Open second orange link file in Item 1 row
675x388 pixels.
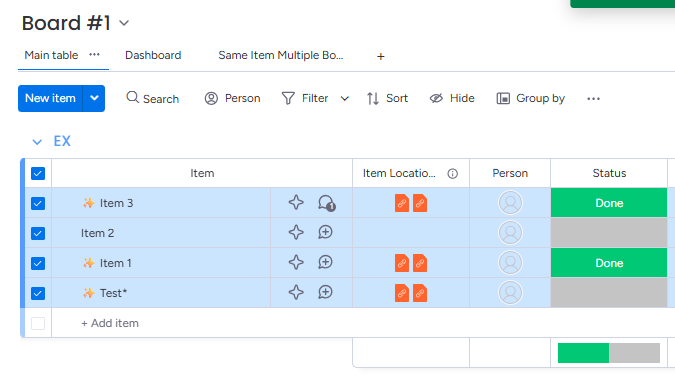(x=420, y=263)
